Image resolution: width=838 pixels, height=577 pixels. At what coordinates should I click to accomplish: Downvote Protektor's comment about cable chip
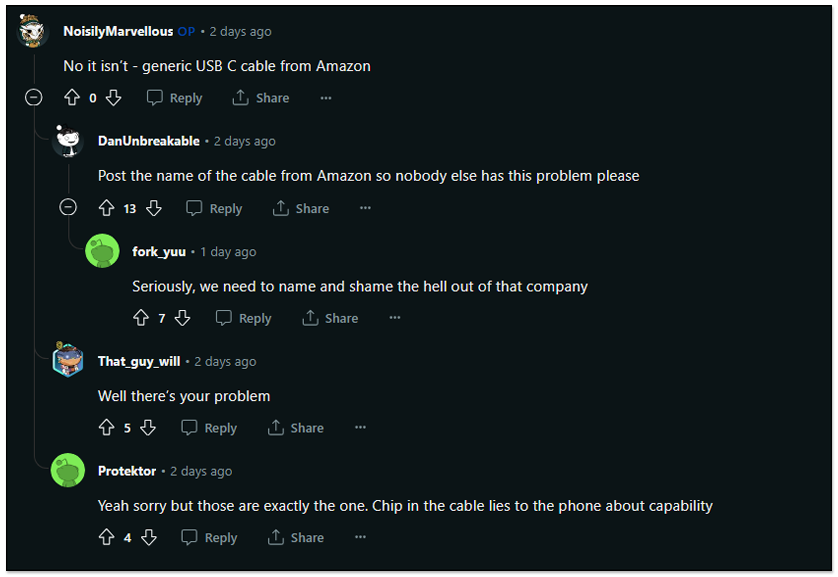tap(149, 537)
